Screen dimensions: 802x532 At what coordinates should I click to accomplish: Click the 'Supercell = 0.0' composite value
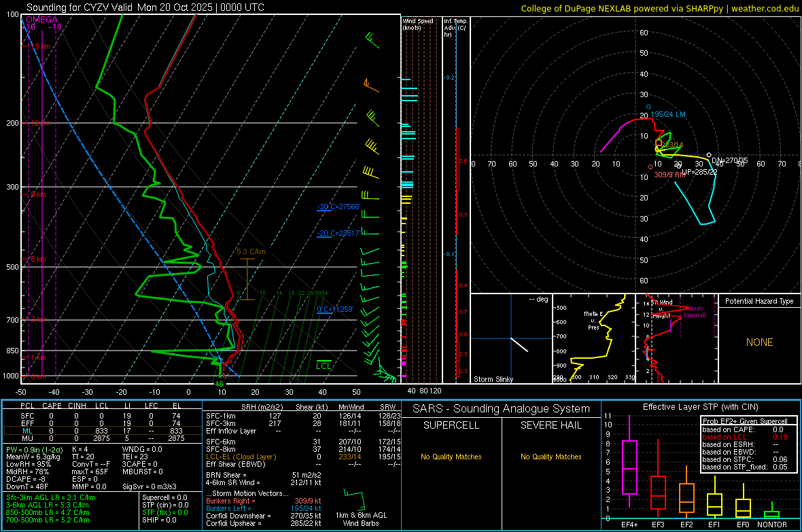164,497
